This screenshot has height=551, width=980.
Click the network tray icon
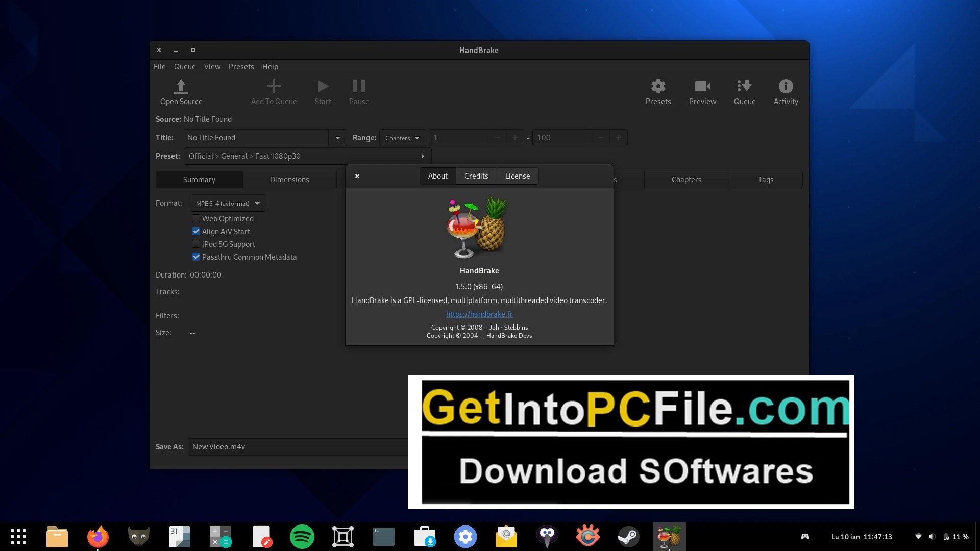[x=918, y=537]
